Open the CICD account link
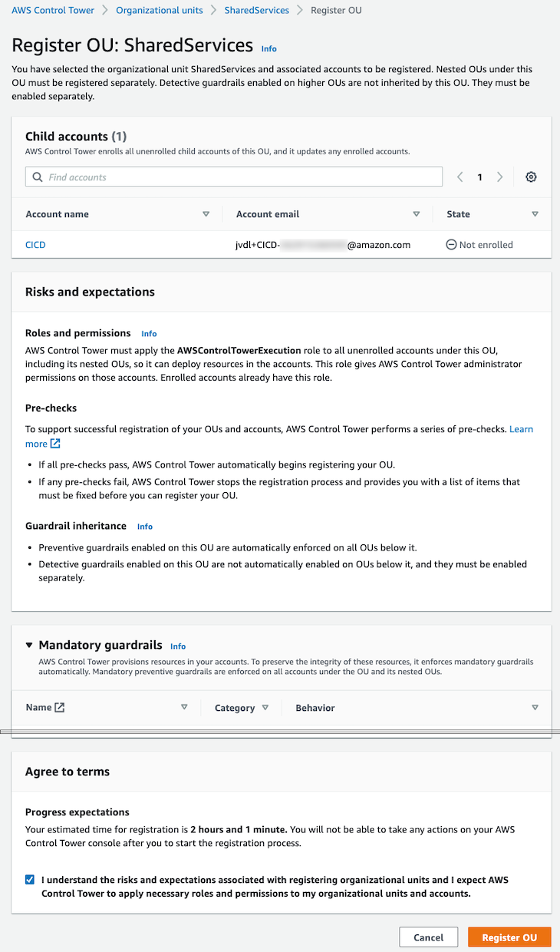The height and width of the screenshot is (952, 560). tap(35, 245)
